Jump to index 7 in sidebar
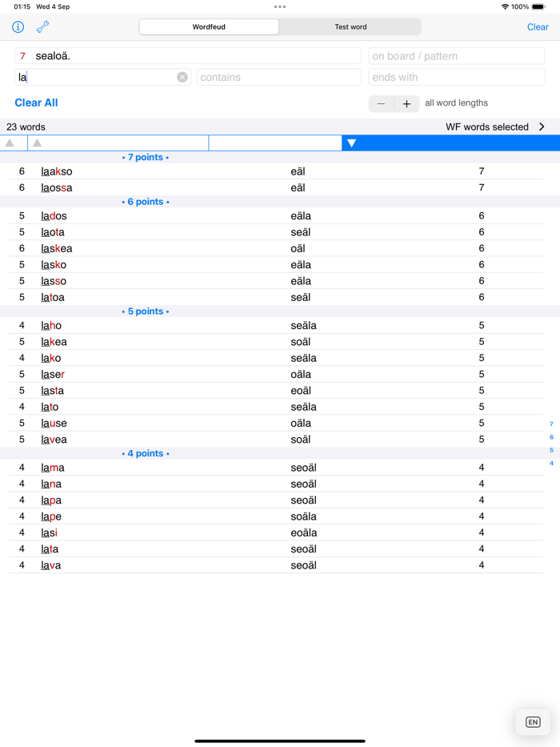Image resolution: width=560 pixels, height=747 pixels. point(551,424)
